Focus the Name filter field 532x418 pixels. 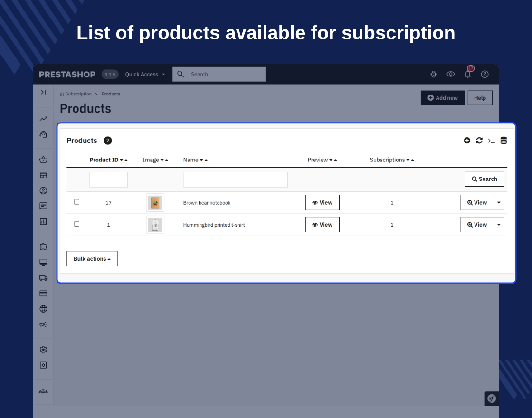point(235,180)
